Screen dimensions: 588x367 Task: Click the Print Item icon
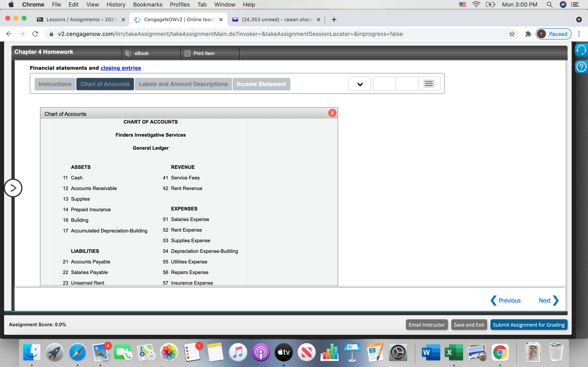tap(187, 53)
